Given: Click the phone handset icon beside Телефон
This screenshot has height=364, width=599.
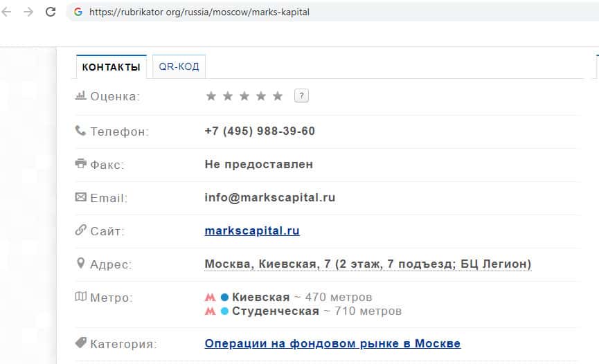Looking at the screenshot, I should coord(80,130).
